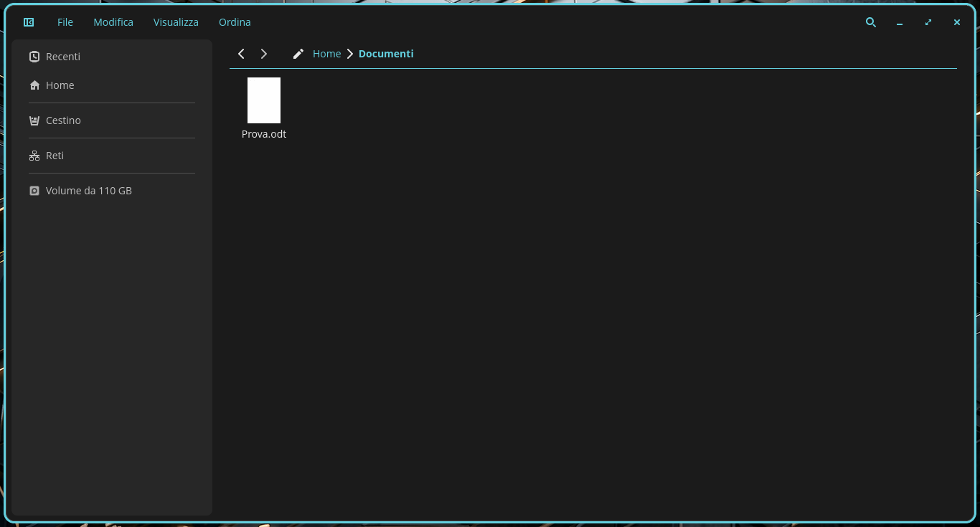Go back with the left arrow
Screen dimensions: 980x527
tap(241, 54)
